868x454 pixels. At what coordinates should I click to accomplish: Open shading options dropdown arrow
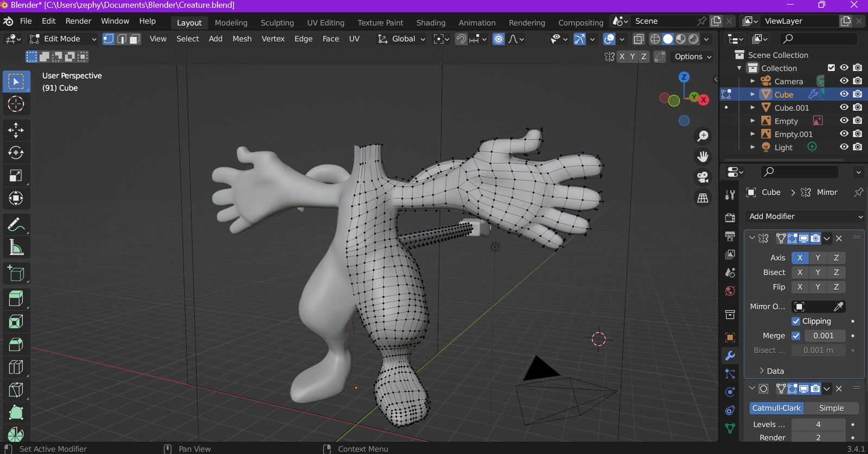click(706, 39)
